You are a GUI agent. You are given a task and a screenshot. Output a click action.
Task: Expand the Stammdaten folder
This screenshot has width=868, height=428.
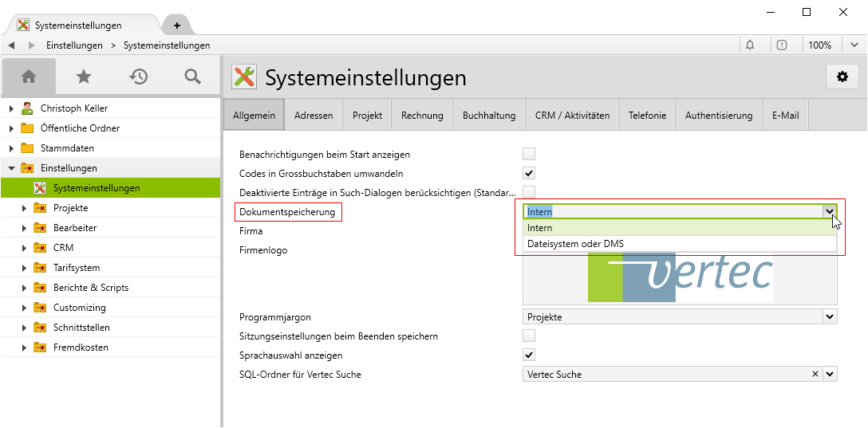[11, 148]
